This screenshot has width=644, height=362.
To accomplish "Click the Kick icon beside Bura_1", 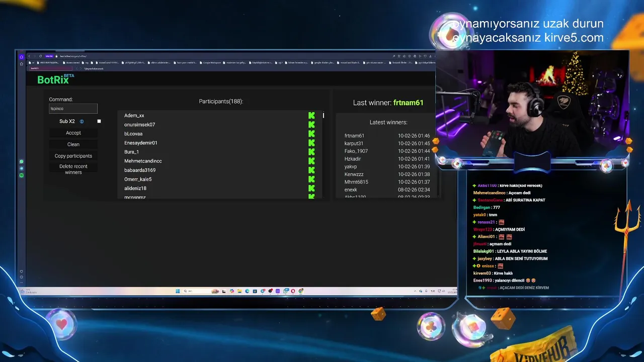I will click(x=311, y=152).
